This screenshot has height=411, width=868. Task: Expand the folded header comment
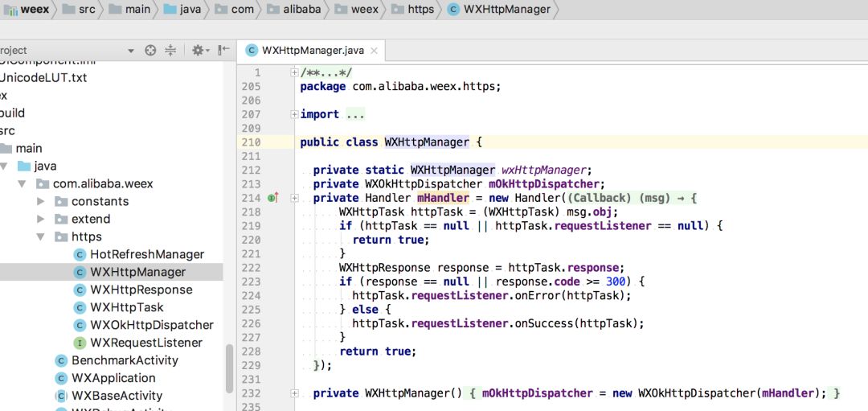(x=295, y=72)
